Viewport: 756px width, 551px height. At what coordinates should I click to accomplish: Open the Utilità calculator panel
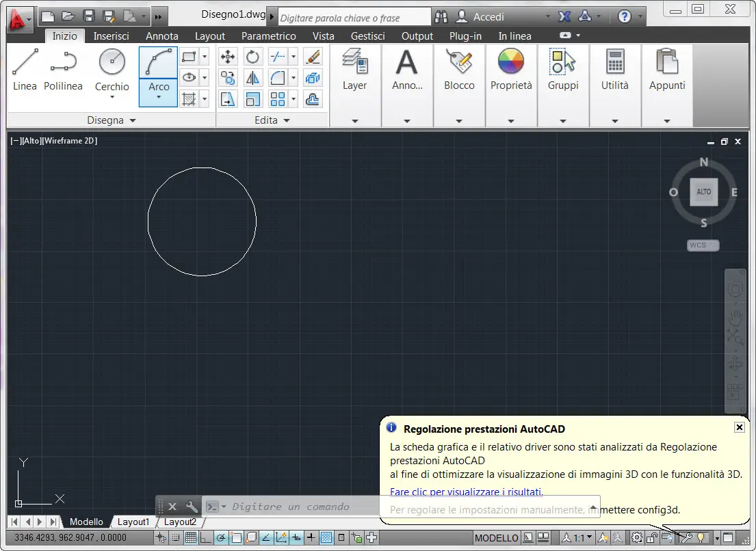coord(615,85)
